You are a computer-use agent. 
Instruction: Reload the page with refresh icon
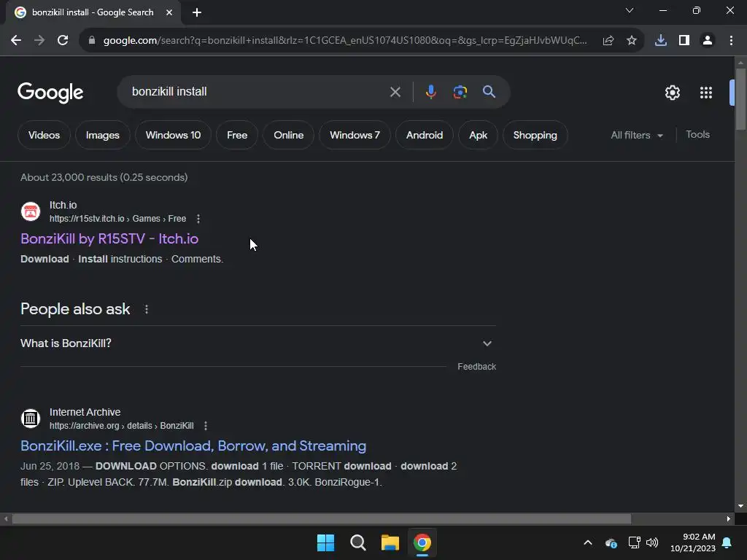[63, 41]
